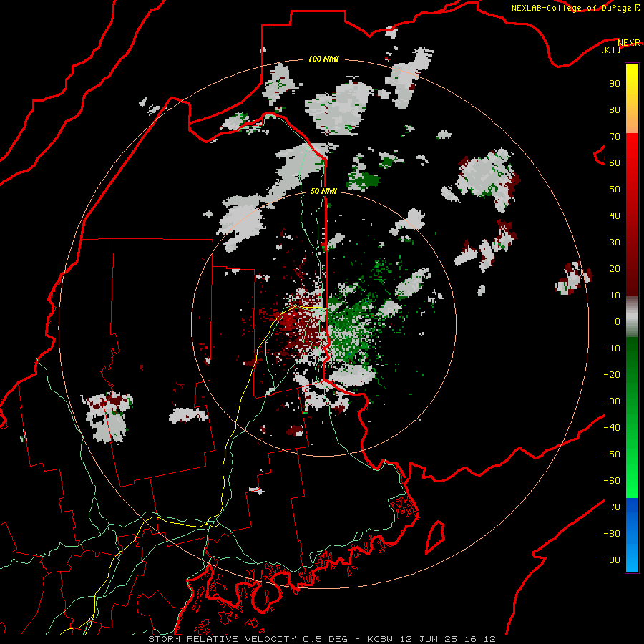Click the 50 value on velocity scale
This screenshot has height=644, width=644.
[615, 190]
